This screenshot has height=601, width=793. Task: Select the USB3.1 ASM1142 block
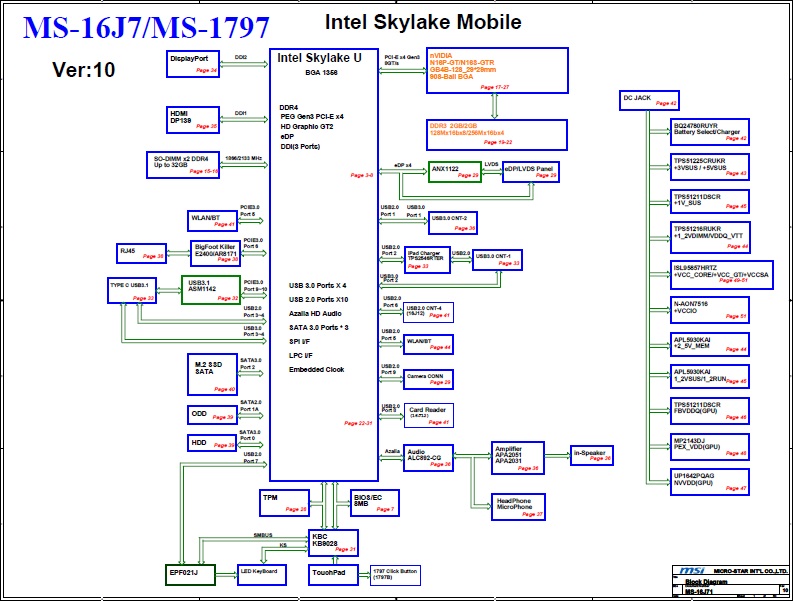click(x=211, y=290)
